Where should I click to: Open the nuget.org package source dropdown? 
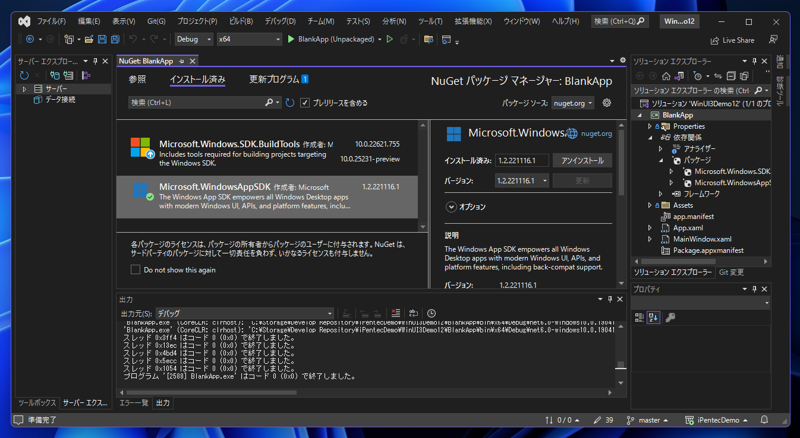[573, 103]
